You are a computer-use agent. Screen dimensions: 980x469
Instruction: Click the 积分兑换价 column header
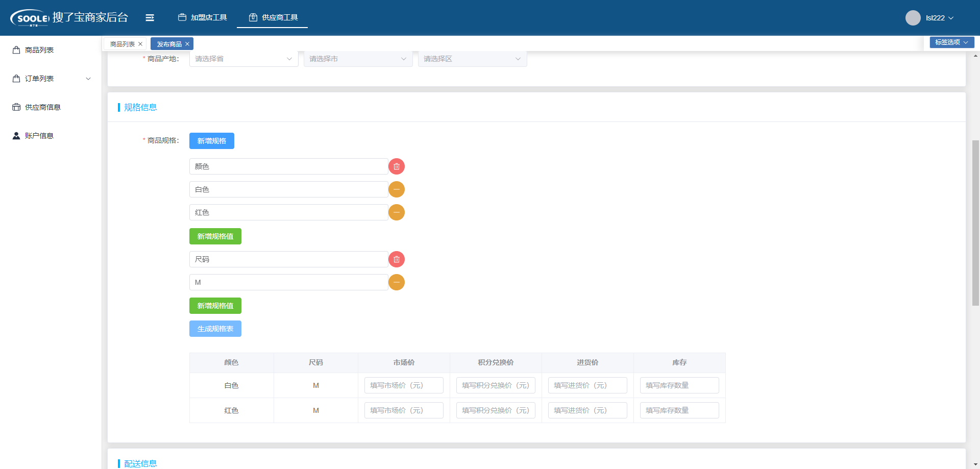coord(496,362)
